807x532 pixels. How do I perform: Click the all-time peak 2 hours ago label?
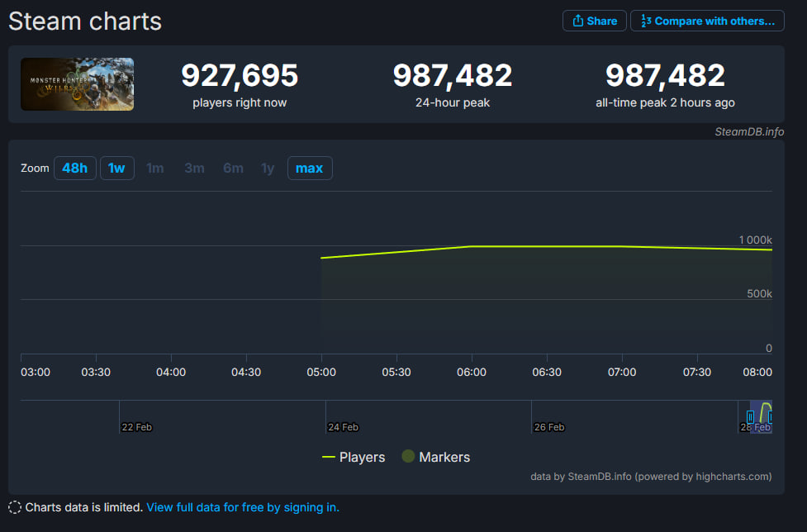point(665,103)
